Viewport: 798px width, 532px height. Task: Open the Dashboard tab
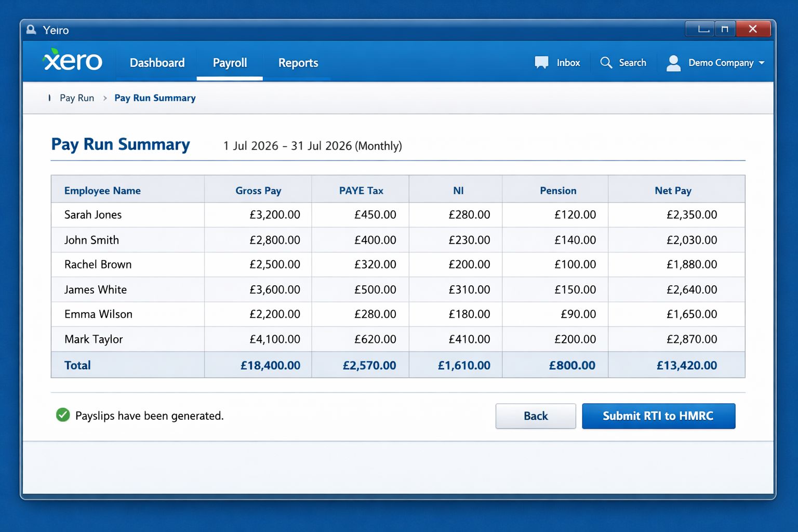click(157, 63)
